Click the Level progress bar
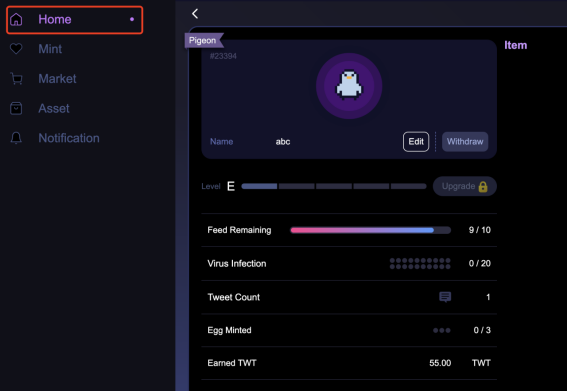 click(334, 186)
